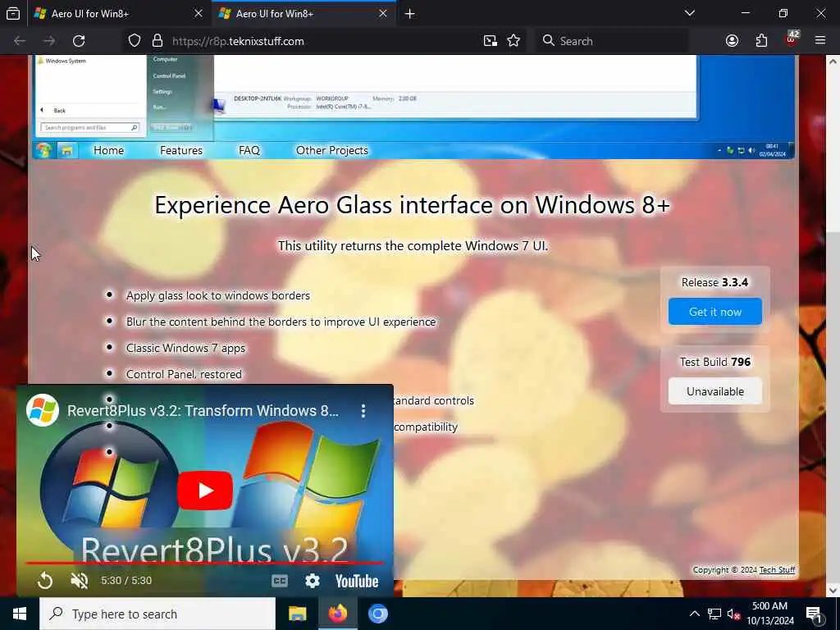Reload the current page
Screen dimensions: 840x630
tap(79, 41)
